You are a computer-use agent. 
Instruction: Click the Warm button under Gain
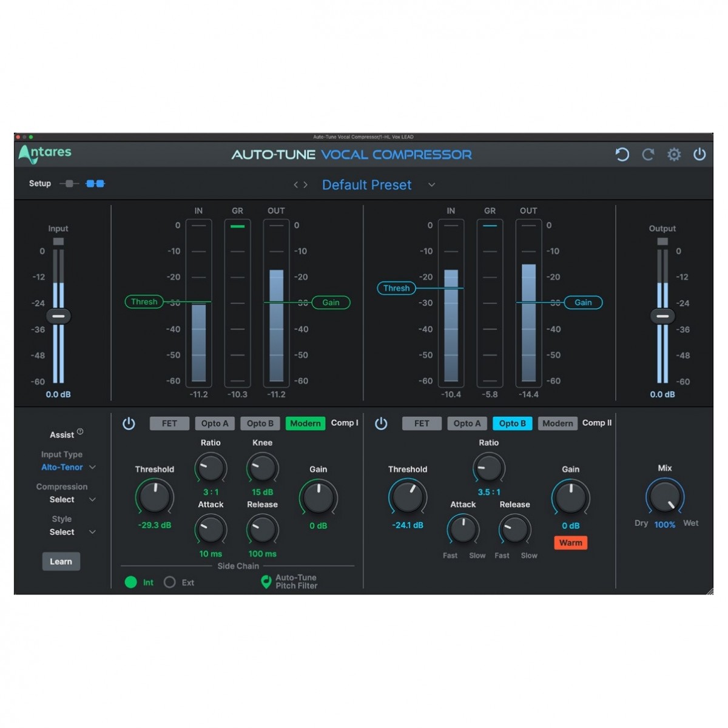tap(570, 543)
